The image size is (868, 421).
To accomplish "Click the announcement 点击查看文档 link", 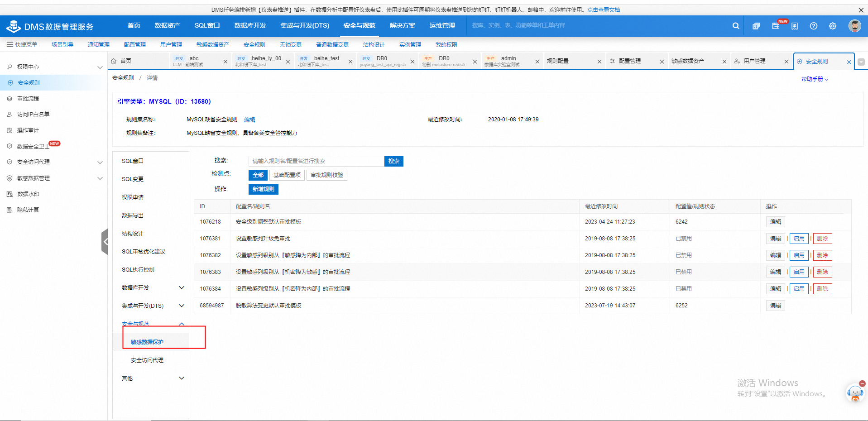I will [x=604, y=10].
